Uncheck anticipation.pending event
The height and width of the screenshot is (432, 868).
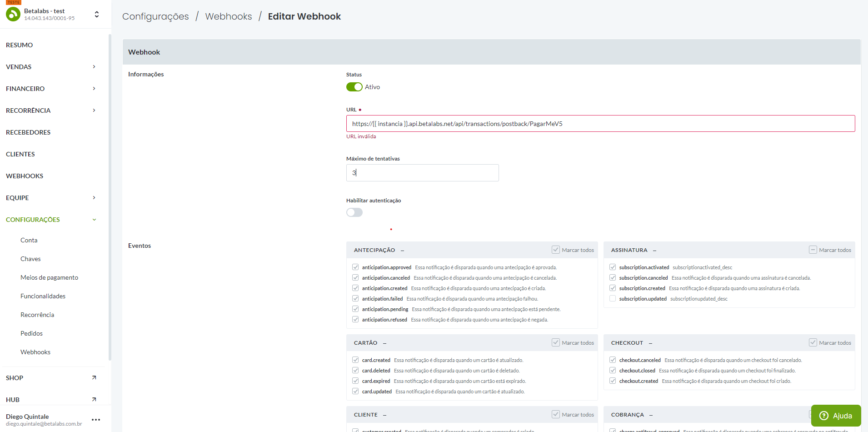pos(355,309)
